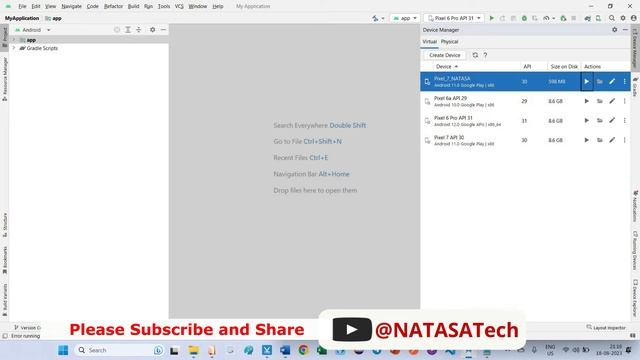640x360 pixels.
Task: Open the Tools menu
Action: coord(164,7)
